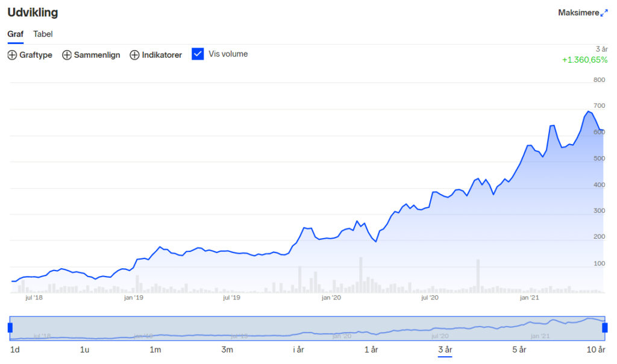Open the Sammenlign plus icon
This screenshot has width=617, height=364.
pos(67,55)
